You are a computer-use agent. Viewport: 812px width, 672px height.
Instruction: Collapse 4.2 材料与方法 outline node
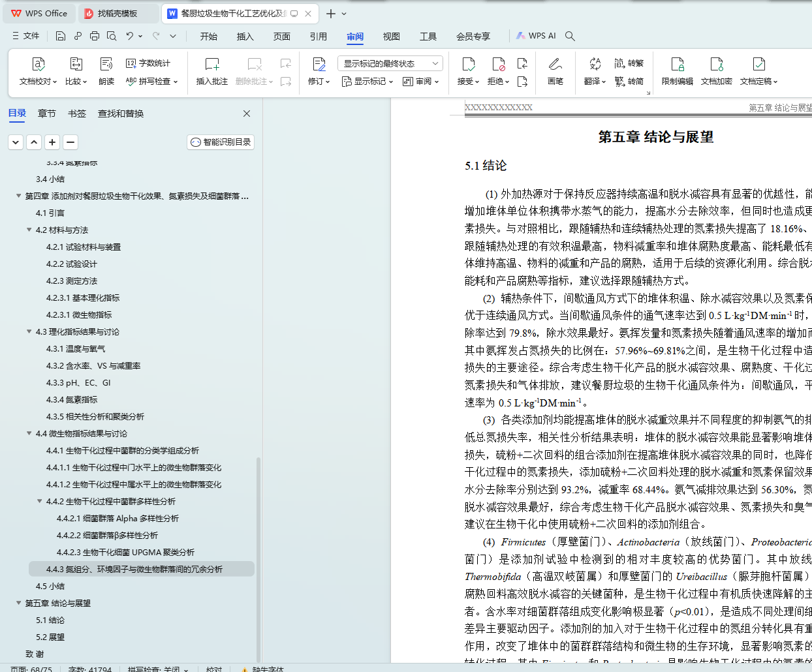coord(29,230)
